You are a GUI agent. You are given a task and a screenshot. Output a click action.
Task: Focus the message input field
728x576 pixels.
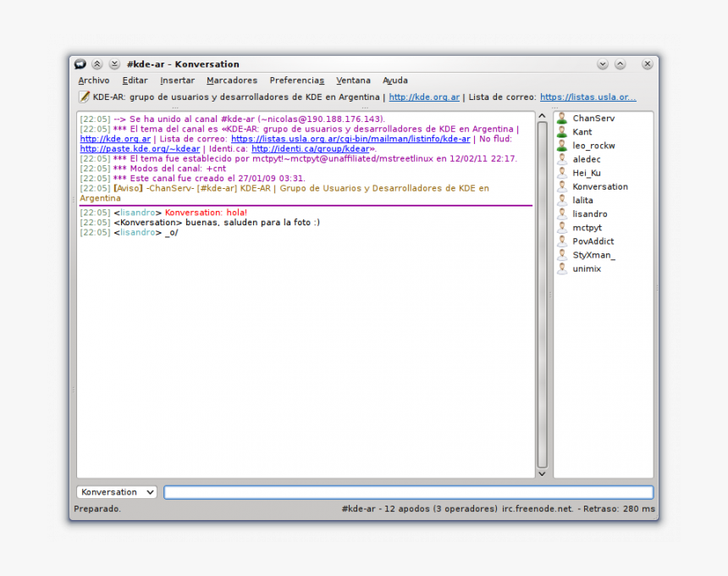pos(409,492)
